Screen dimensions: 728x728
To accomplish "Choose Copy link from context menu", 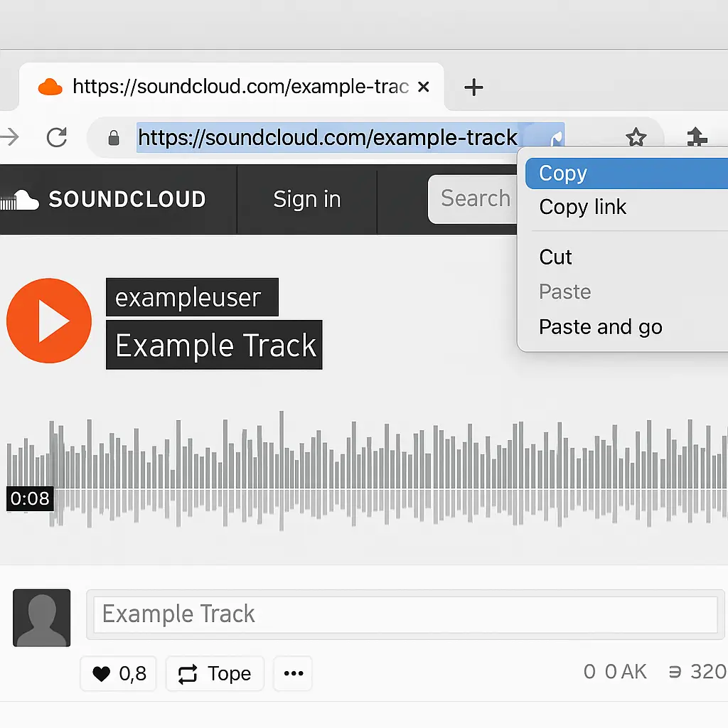I will tap(626, 207).
